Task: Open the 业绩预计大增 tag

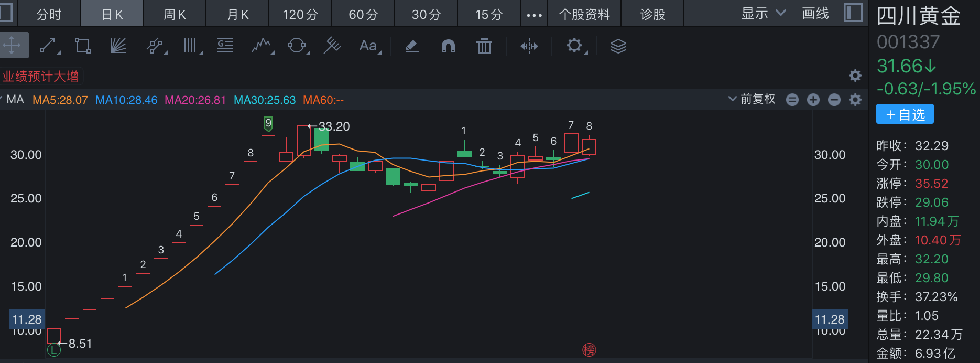Action: click(x=41, y=77)
